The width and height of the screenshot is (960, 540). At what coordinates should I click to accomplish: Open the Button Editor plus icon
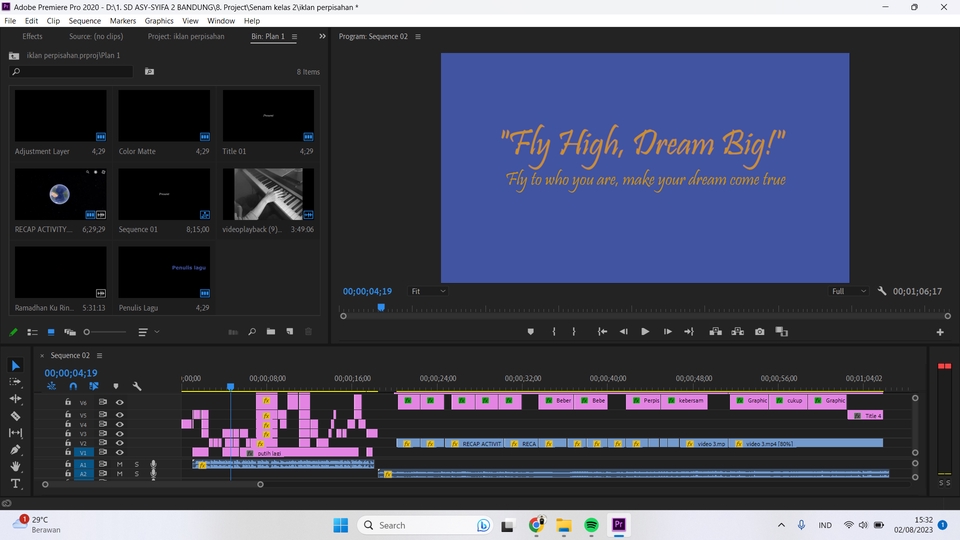(x=940, y=332)
